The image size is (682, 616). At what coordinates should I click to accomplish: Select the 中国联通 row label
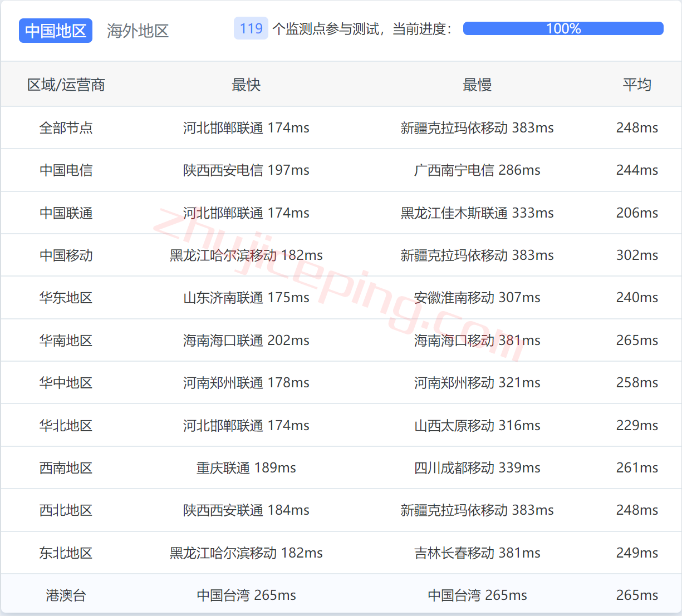tap(66, 213)
